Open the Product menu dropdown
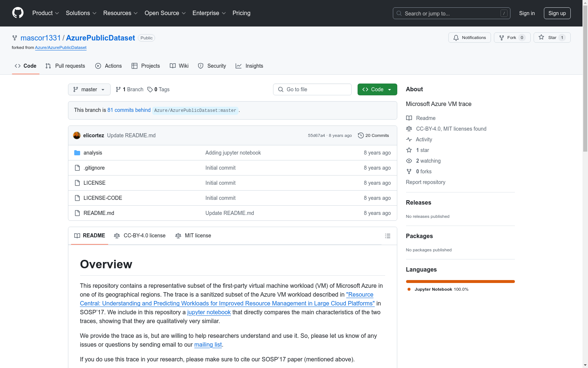The height and width of the screenshot is (368, 588). 46,13
